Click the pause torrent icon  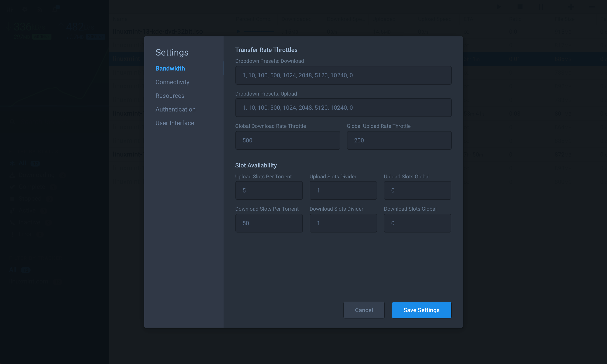point(541,7)
